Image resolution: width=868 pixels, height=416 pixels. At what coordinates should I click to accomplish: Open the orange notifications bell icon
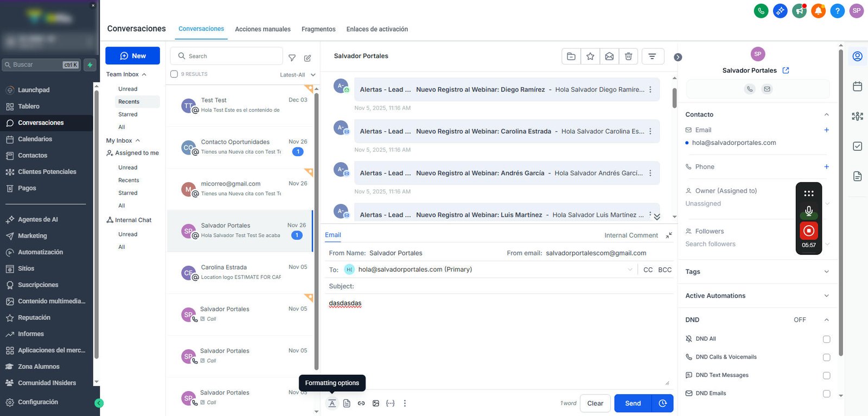pos(819,10)
